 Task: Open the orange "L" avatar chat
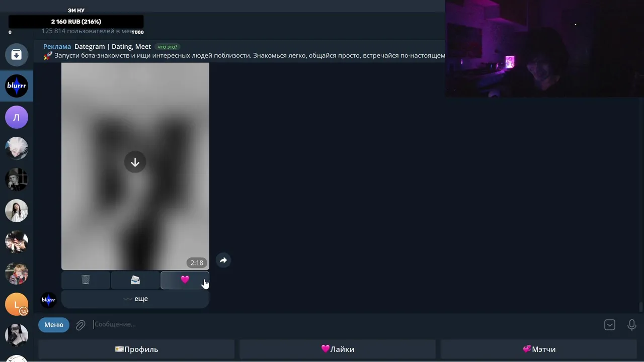click(17, 304)
